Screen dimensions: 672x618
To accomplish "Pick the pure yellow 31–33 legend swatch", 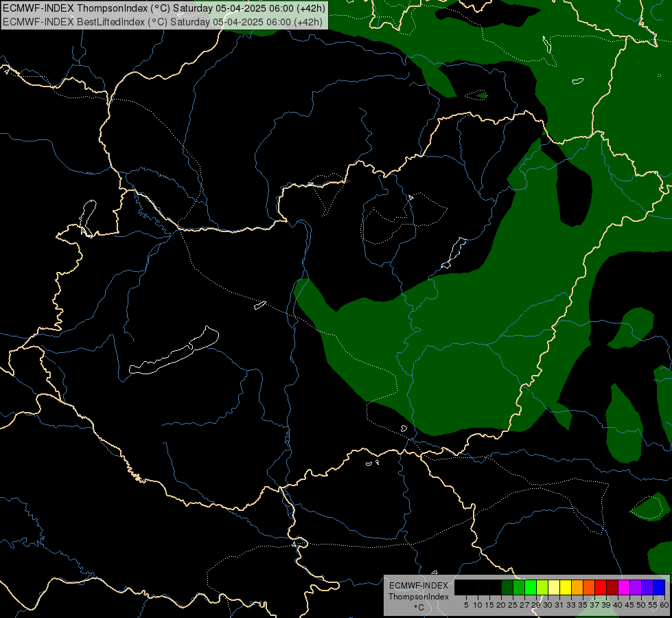I will 566,587.
